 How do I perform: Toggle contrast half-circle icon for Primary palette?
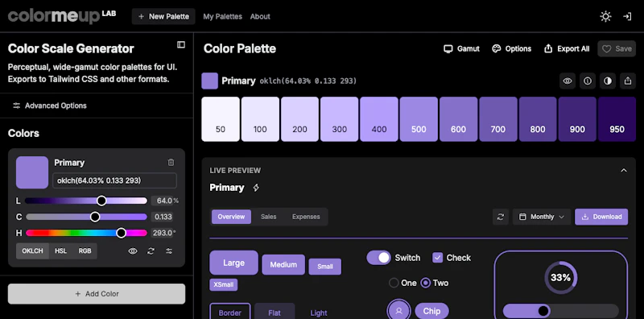point(608,81)
